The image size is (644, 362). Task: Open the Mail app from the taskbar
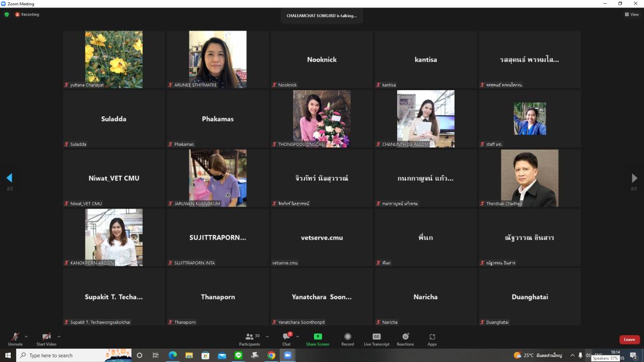click(222, 355)
